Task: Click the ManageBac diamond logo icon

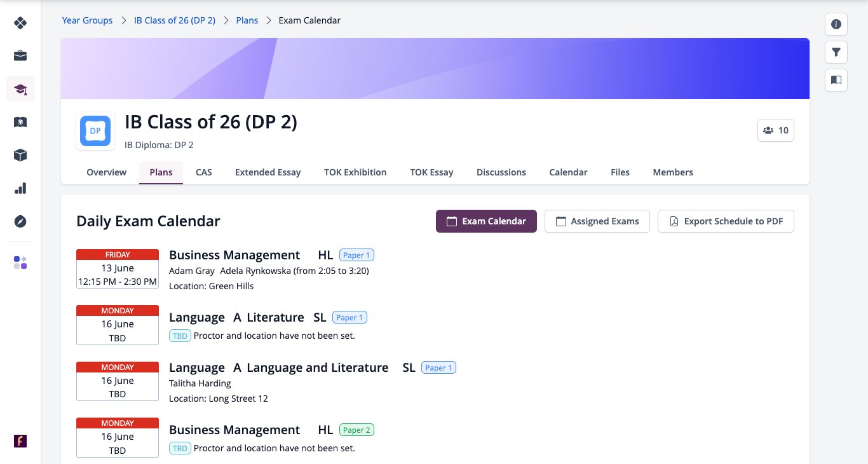Action: (x=20, y=23)
